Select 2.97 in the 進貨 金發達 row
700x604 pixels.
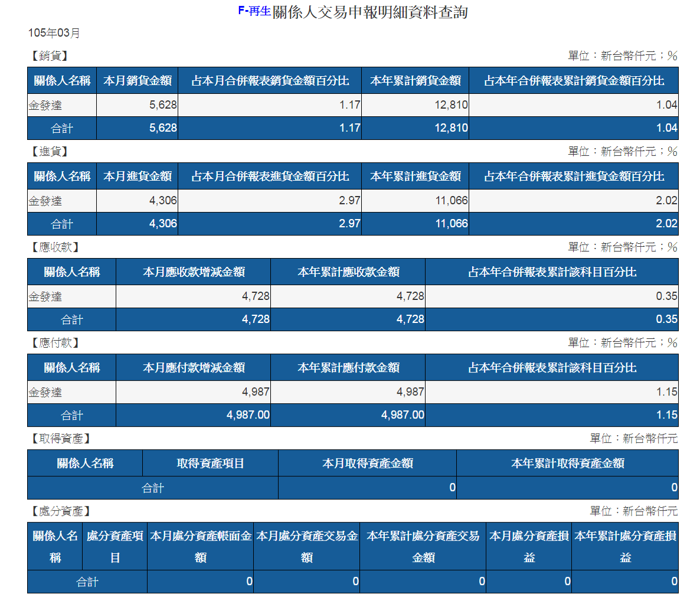coord(349,201)
